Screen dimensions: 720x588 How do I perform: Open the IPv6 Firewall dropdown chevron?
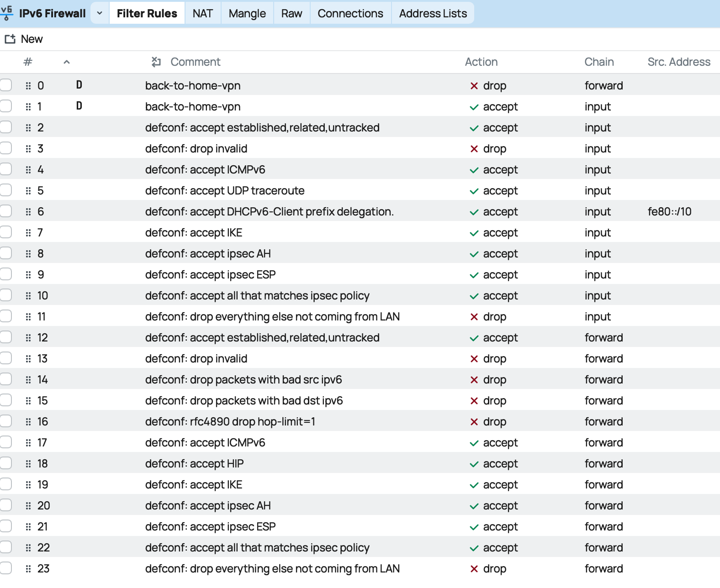click(x=100, y=13)
